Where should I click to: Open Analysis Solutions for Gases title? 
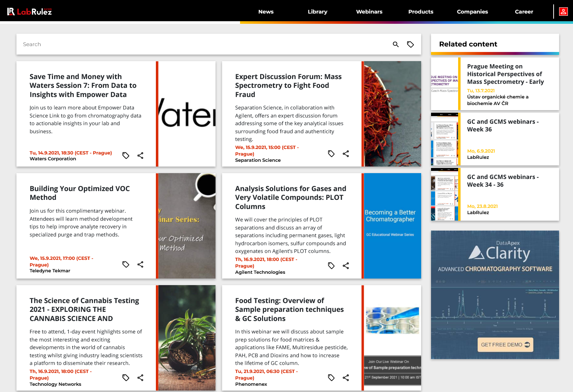click(291, 198)
